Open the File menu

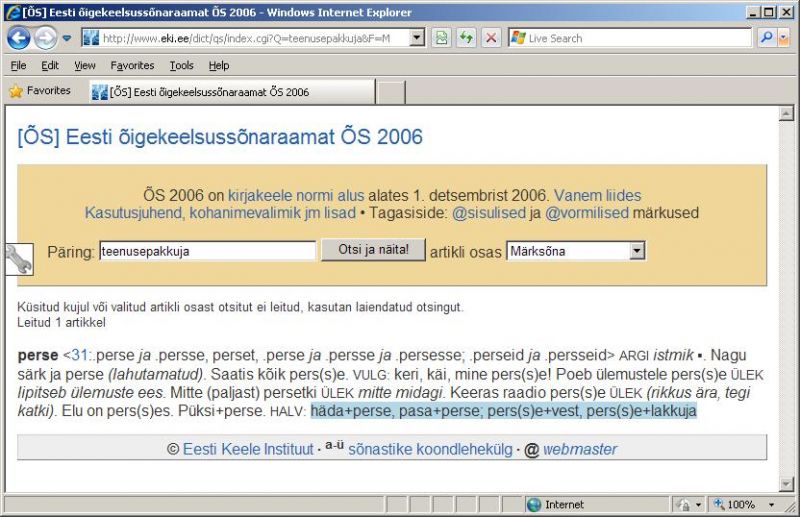18,65
